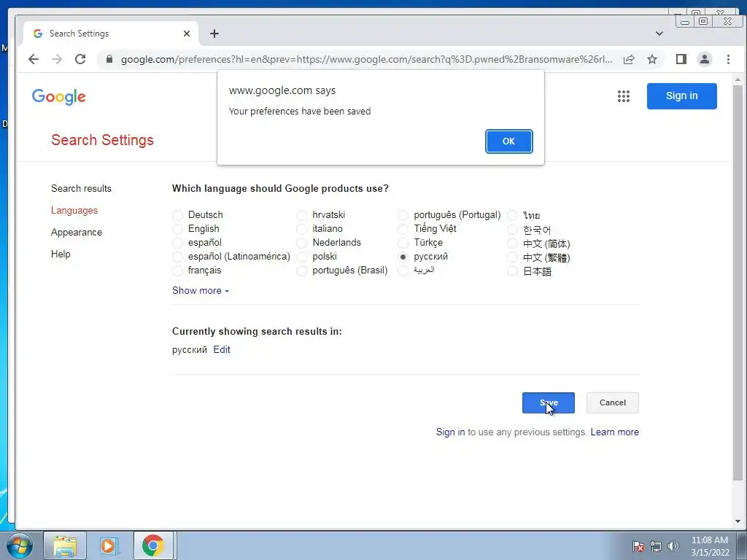The height and width of the screenshot is (560, 747).
Task: Click the network tray icon
Action: 656,546
